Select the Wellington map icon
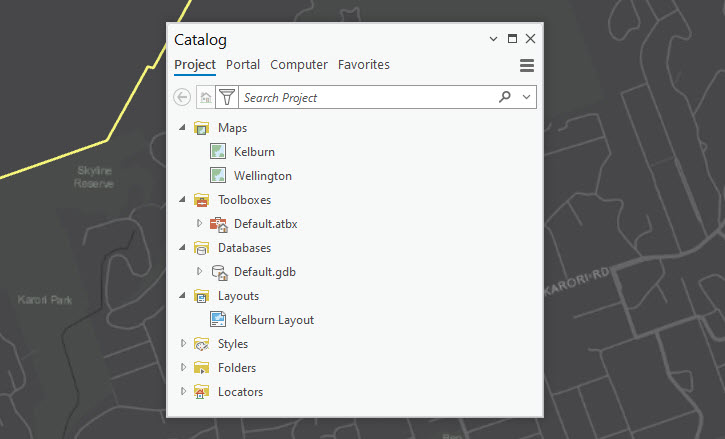This screenshot has width=725, height=439. click(x=218, y=175)
